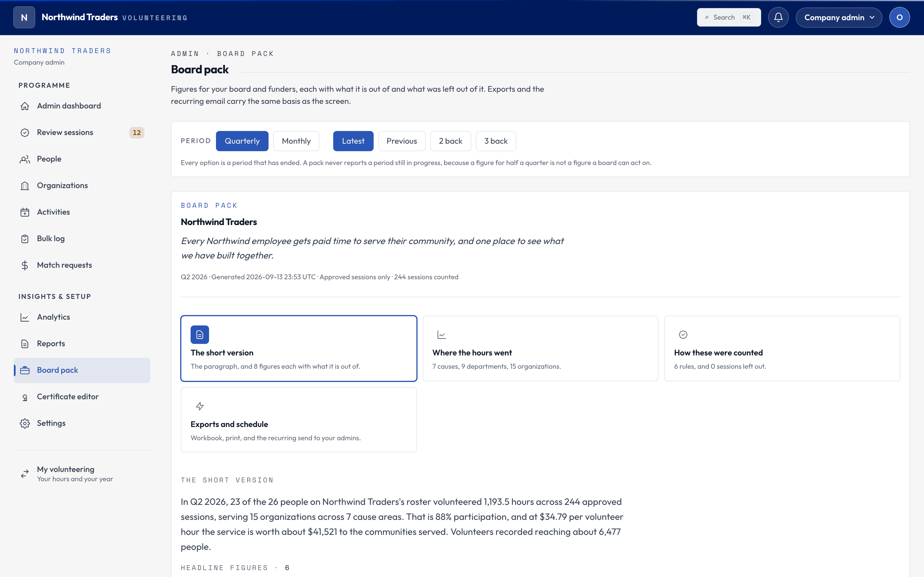924x577 pixels.
Task: Select the 2 back period button
Action: click(450, 141)
